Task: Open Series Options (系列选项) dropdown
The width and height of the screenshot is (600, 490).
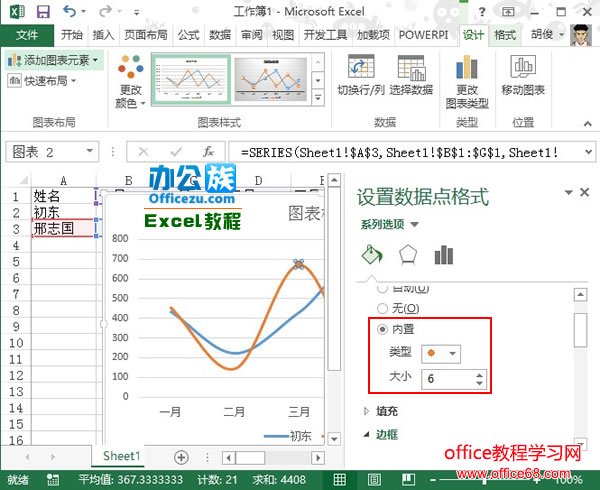Action: click(389, 224)
